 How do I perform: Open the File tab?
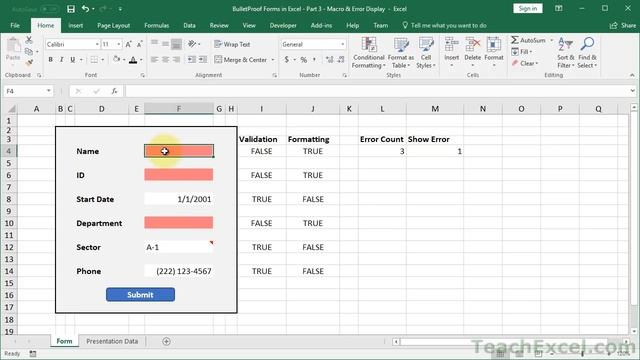(x=15, y=25)
